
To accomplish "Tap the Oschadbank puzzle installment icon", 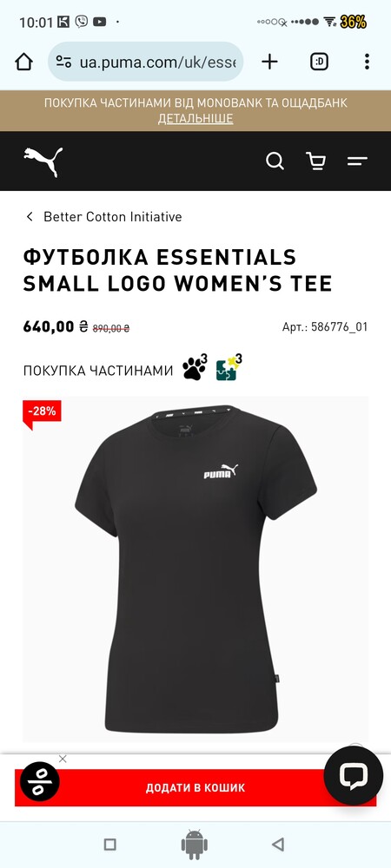I will pos(229,367).
